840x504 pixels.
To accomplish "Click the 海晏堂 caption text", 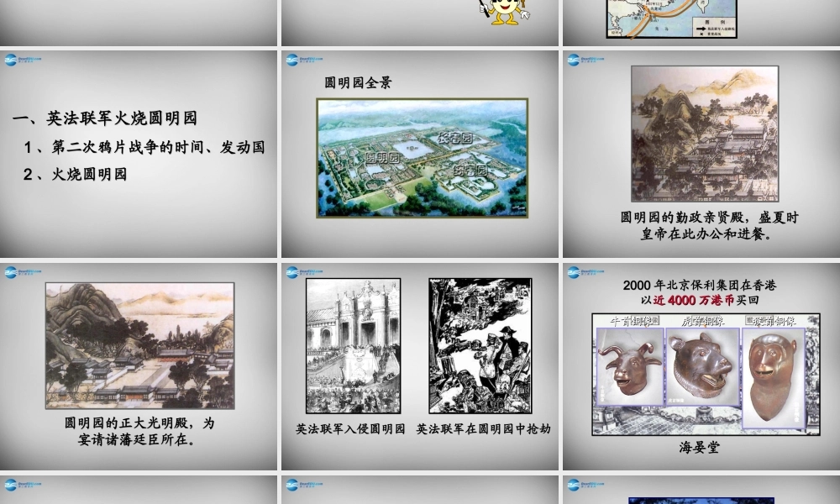I will (x=699, y=447).
